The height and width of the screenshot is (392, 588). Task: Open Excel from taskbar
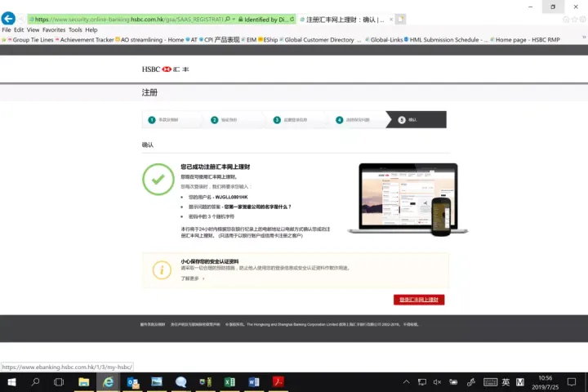coord(229,382)
